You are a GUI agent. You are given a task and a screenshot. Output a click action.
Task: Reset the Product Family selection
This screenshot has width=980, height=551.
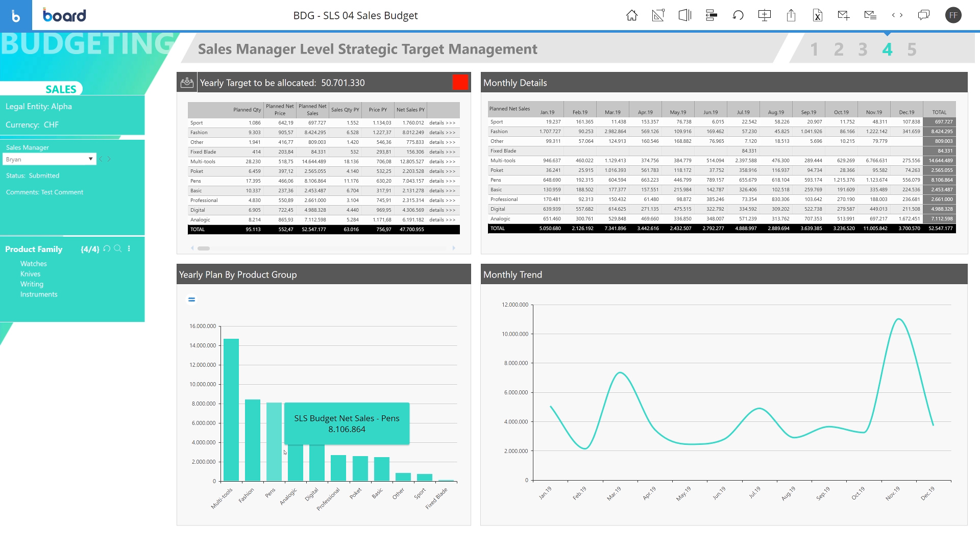107,248
